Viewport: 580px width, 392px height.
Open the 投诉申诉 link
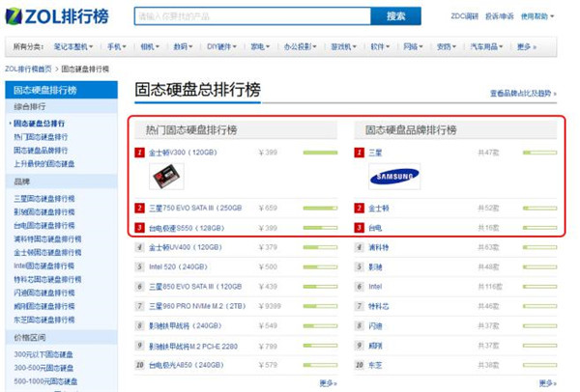point(500,16)
